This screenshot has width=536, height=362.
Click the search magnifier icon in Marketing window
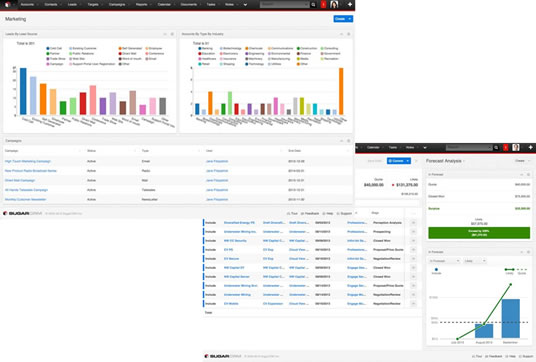pyautogui.click(x=313, y=5)
